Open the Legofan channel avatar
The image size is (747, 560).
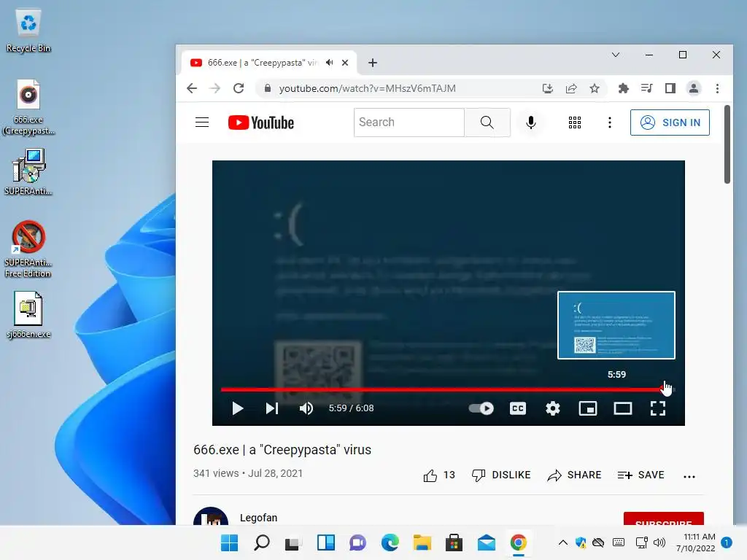(211, 517)
